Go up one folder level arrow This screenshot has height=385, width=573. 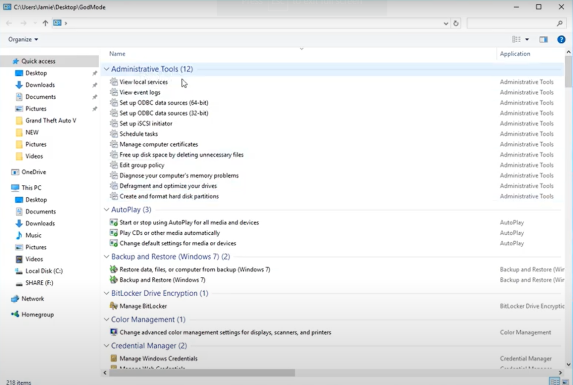[x=45, y=23]
